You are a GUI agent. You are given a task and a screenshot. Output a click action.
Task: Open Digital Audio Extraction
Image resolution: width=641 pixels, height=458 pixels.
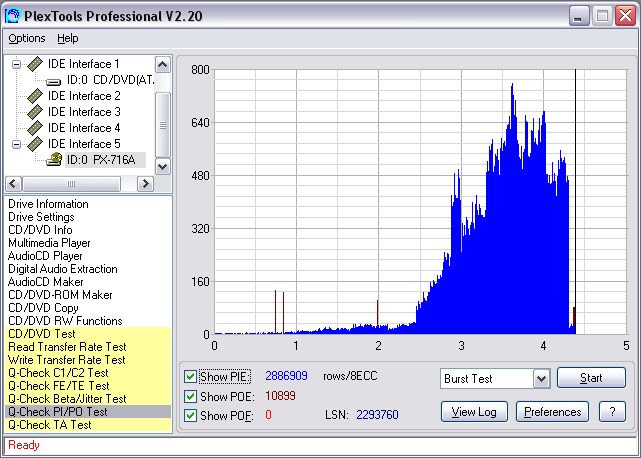[63, 269]
